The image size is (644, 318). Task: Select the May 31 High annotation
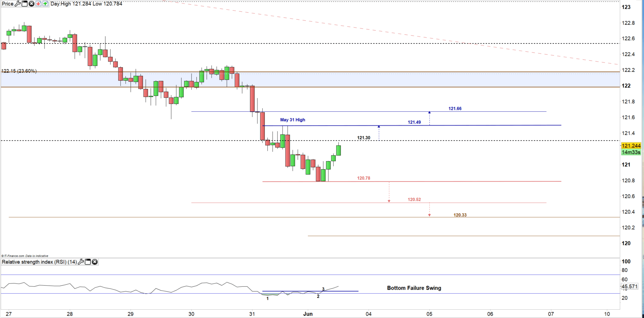tap(293, 120)
